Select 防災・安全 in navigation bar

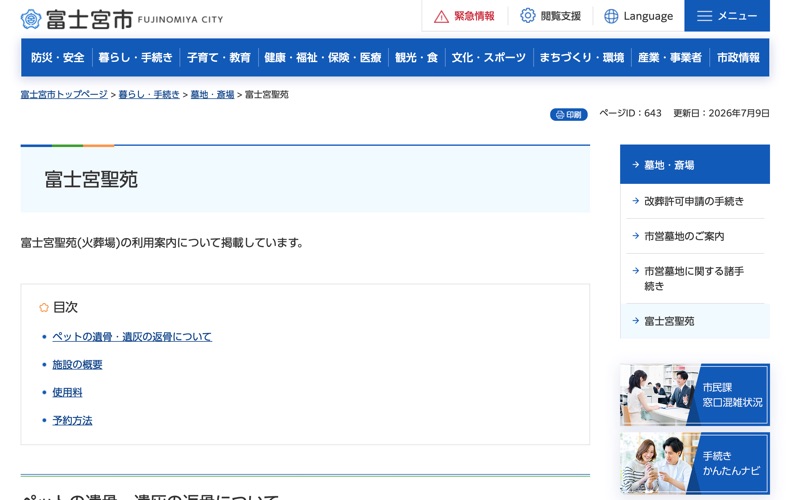tap(57, 58)
